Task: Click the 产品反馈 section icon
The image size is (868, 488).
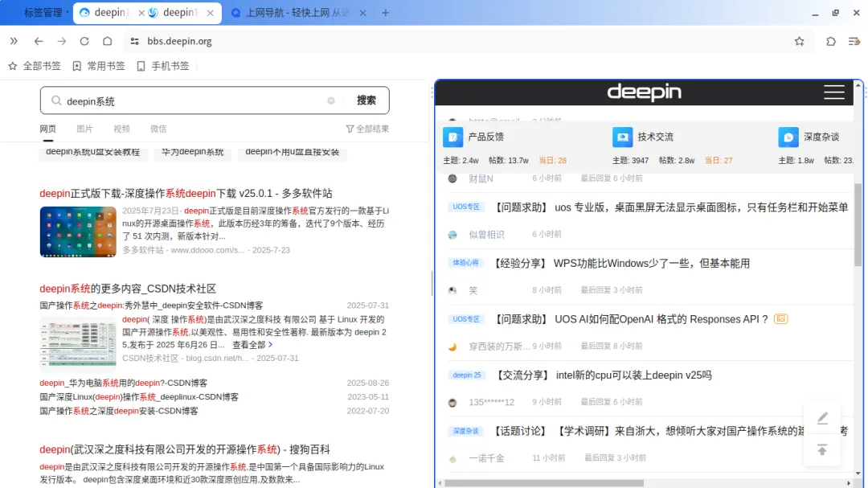Action: click(452, 137)
